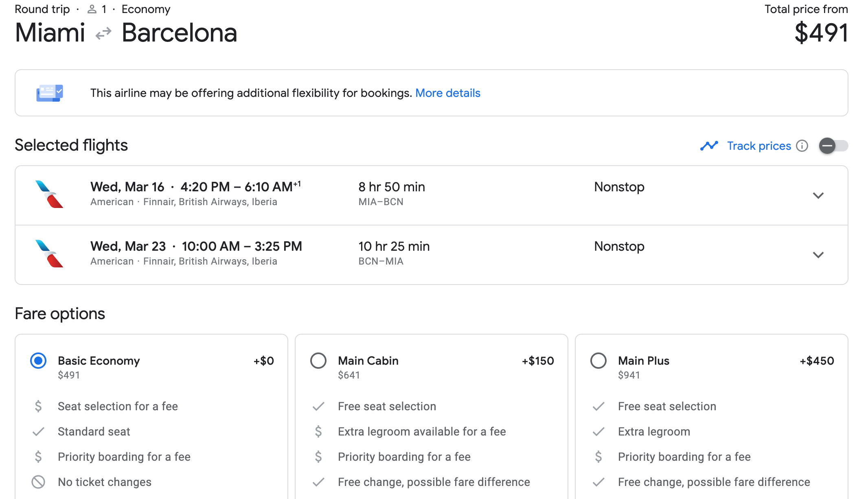Select the Main Cabin fare radio button
The height and width of the screenshot is (499, 868).
(x=318, y=361)
